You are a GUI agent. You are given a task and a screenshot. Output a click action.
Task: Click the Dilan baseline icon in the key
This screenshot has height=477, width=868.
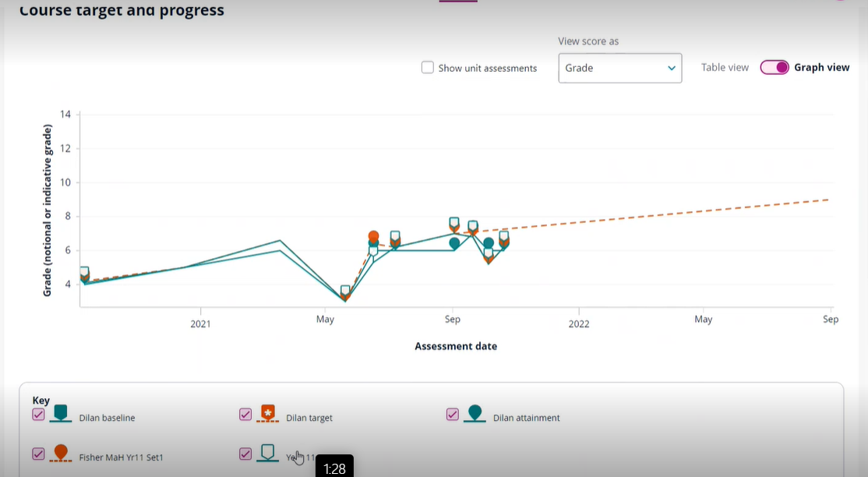tap(61, 412)
